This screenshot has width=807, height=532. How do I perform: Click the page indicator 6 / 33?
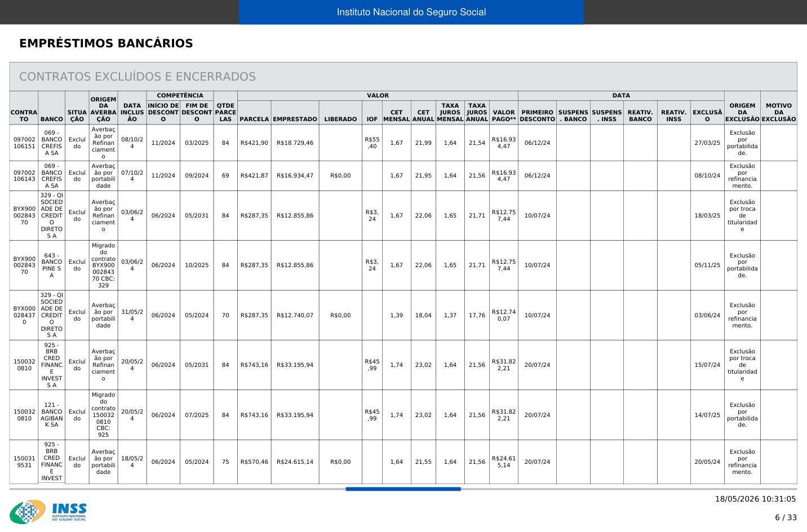tap(786, 517)
